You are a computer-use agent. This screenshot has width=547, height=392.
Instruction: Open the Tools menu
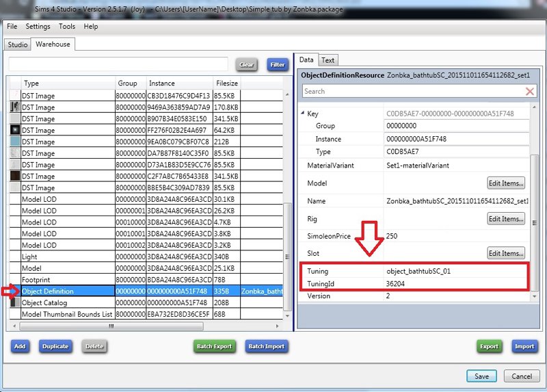(x=67, y=27)
